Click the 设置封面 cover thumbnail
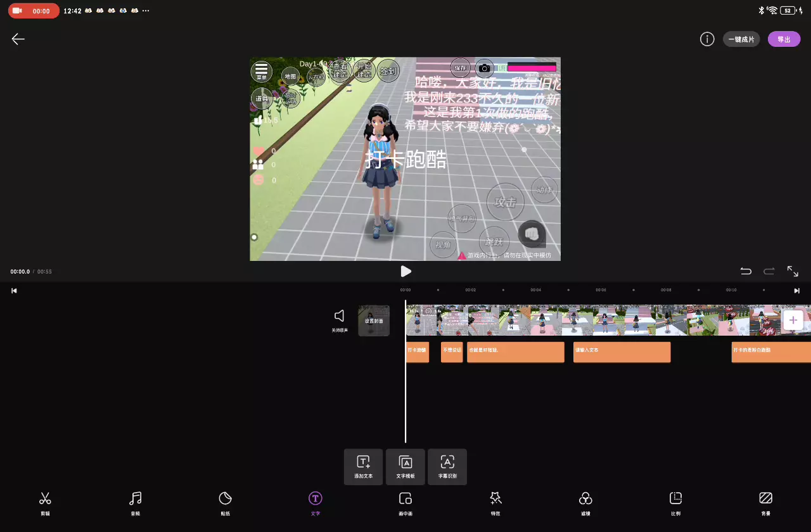The width and height of the screenshot is (811, 532). click(x=374, y=320)
